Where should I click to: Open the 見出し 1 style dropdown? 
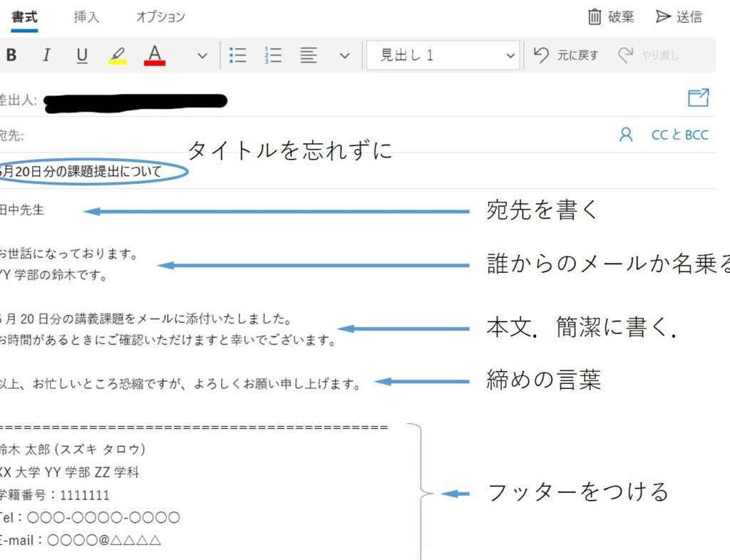click(x=442, y=56)
